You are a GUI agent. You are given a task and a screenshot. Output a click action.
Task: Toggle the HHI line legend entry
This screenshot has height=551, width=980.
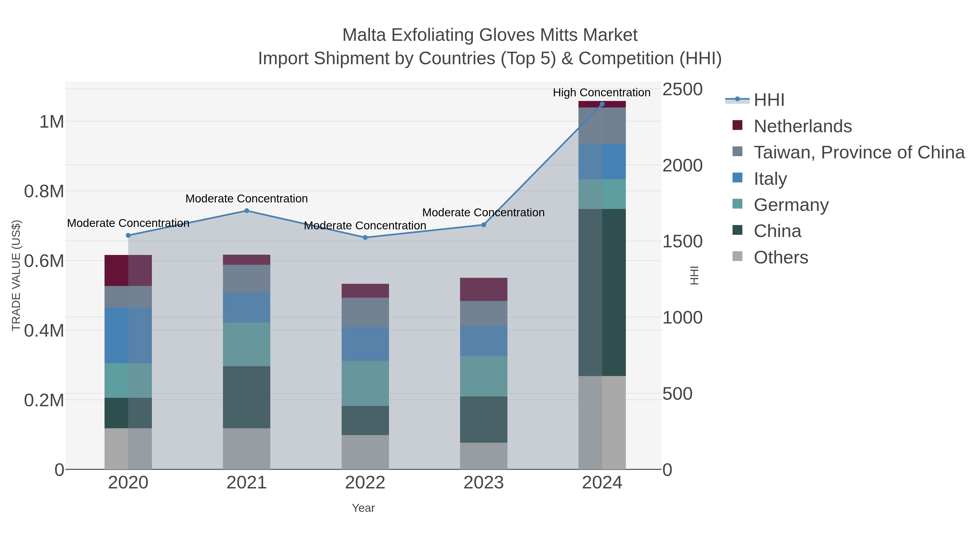coord(755,100)
